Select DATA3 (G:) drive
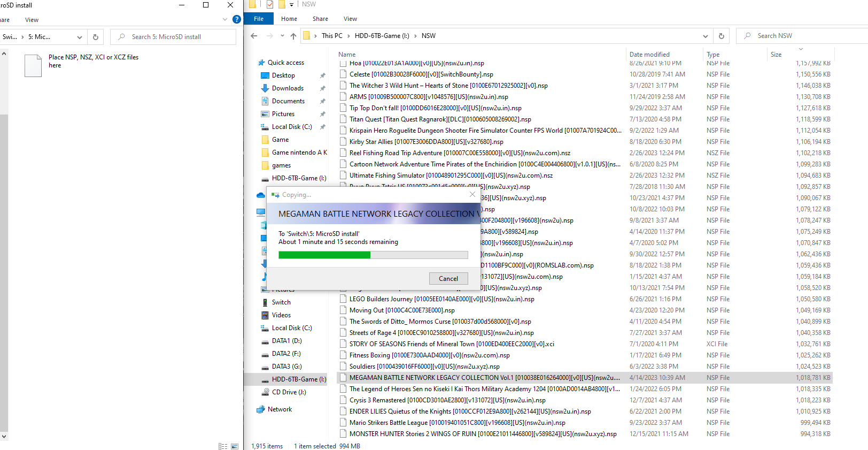Image resolution: width=868 pixels, height=450 pixels. click(x=286, y=367)
